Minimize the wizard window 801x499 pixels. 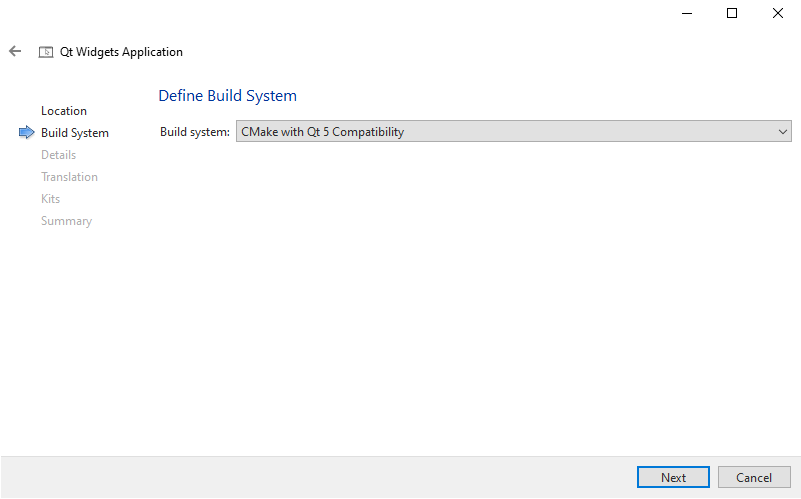tap(687, 14)
